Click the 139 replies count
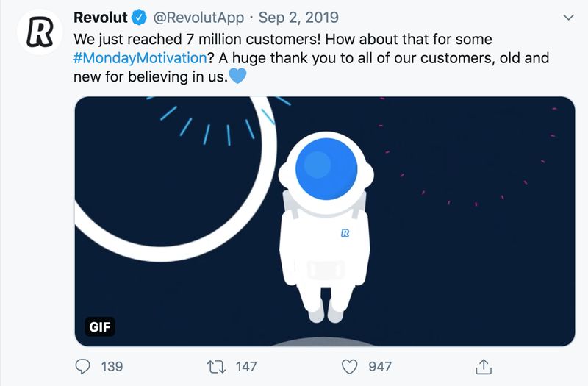Screen dimensions: 588x386 (x=112, y=366)
